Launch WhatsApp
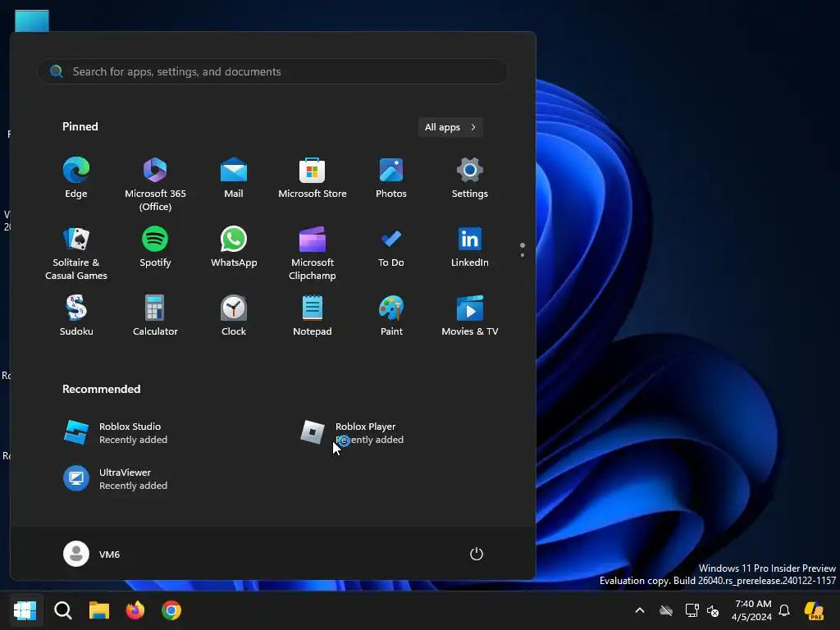The image size is (840, 630). (x=234, y=247)
